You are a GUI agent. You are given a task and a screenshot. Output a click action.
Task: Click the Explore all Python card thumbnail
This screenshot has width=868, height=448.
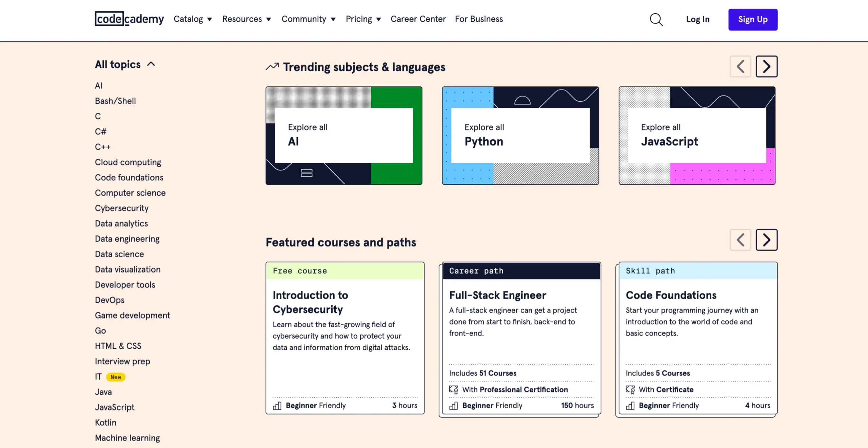(520, 136)
